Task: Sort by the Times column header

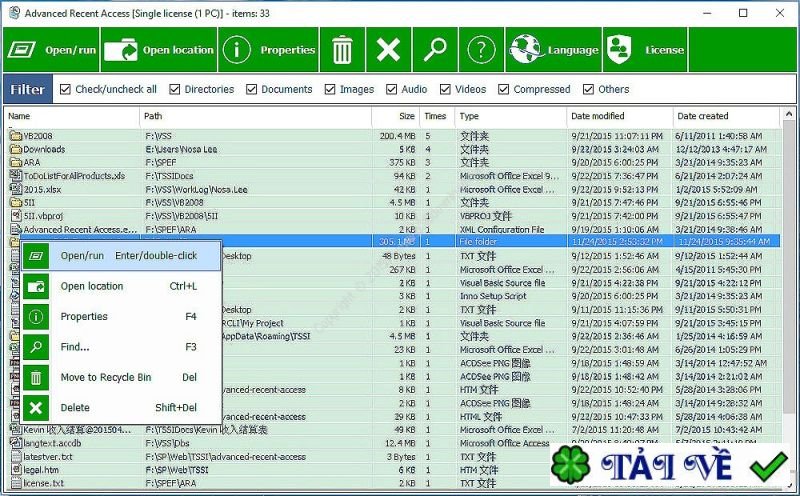Action: pyautogui.click(x=437, y=116)
